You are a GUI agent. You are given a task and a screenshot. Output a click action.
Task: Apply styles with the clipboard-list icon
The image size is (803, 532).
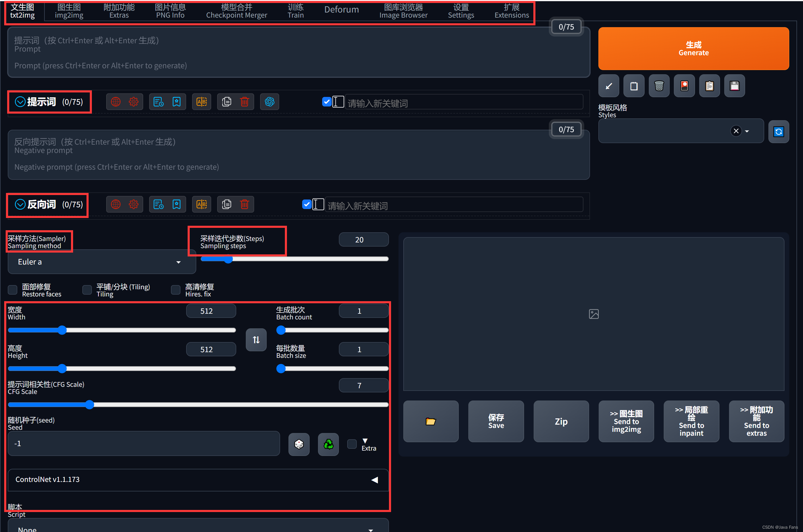tap(709, 86)
